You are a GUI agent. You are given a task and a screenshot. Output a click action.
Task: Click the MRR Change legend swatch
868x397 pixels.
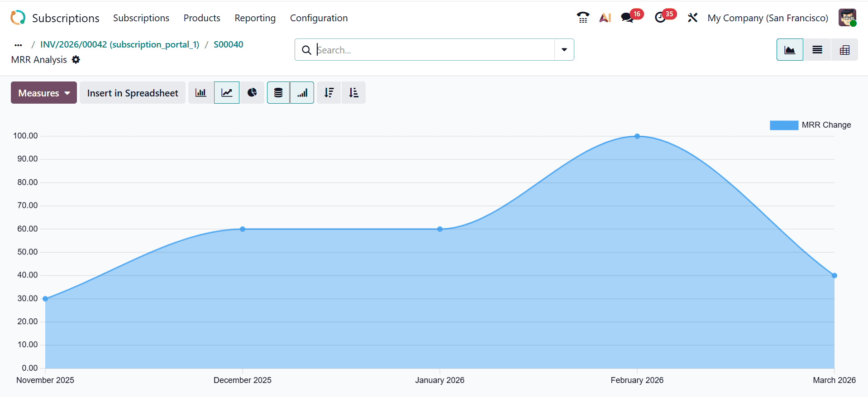coord(784,125)
